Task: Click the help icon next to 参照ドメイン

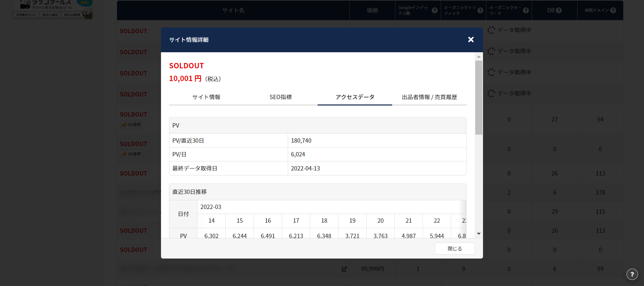Action: click(x=613, y=10)
